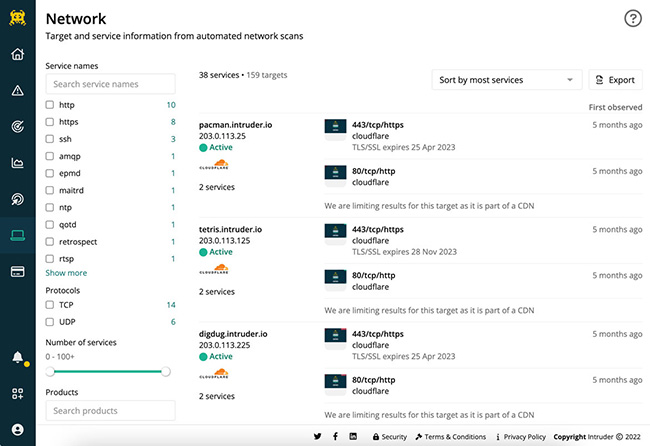Open the chart icon in sidebar
The width and height of the screenshot is (650, 446).
pos(17,162)
